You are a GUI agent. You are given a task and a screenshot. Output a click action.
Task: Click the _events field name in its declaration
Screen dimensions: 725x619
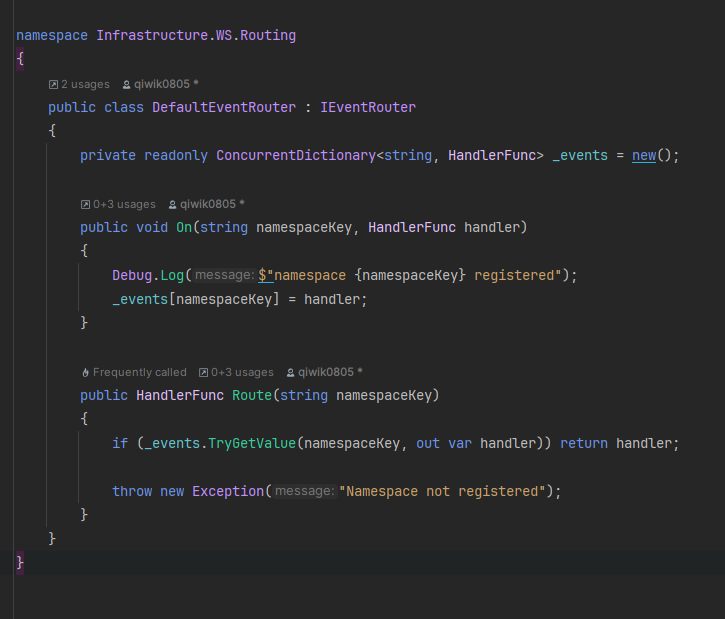[580, 155]
